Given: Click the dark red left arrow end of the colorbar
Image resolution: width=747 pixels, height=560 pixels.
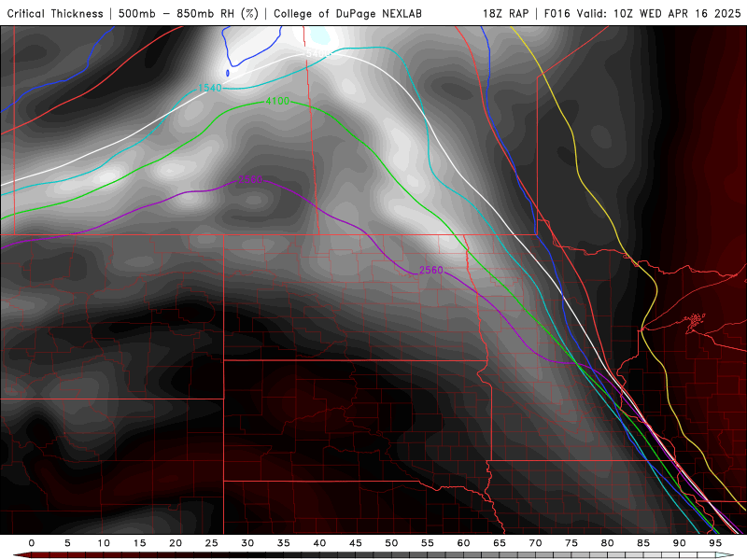Looking at the screenshot, I should (x=21, y=555).
